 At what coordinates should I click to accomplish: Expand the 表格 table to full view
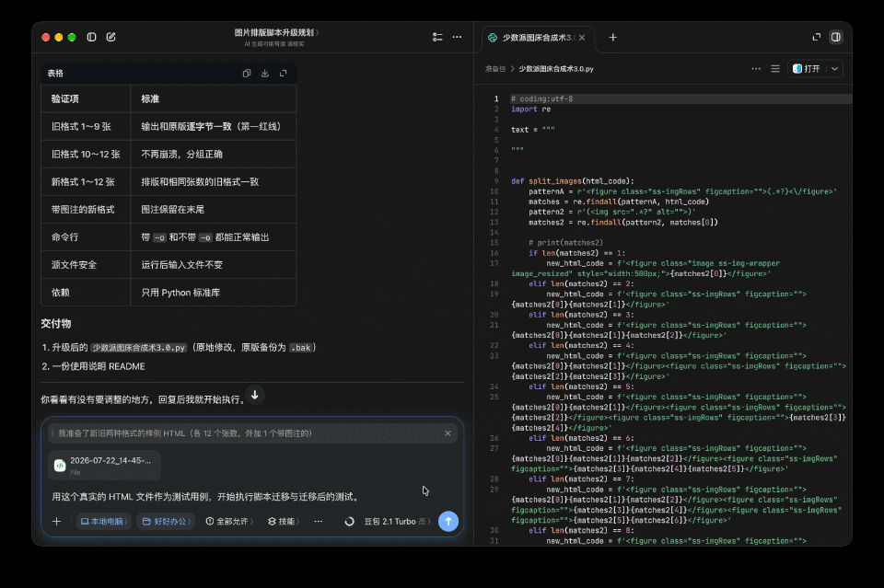pyautogui.click(x=283, y=74)
